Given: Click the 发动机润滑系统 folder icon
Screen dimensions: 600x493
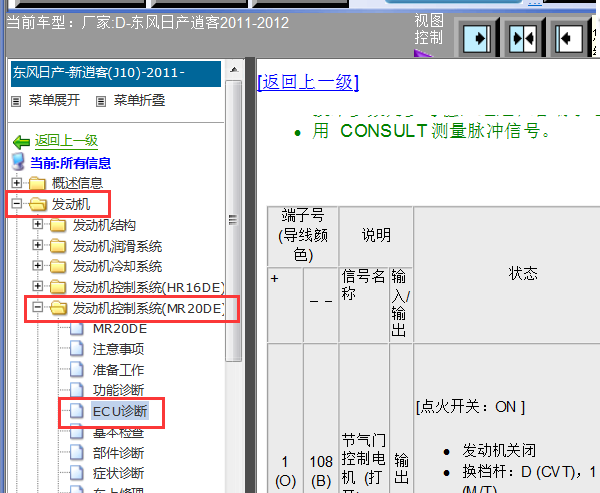Looking at the screenshot, I should [x=58, y=246].
